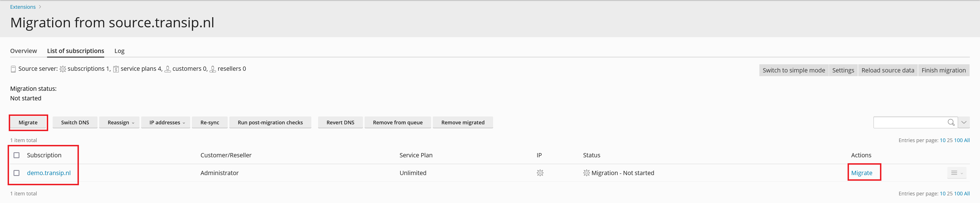Switch to simple mode
This screenshot has height=203, width=980.
point(793,70)
